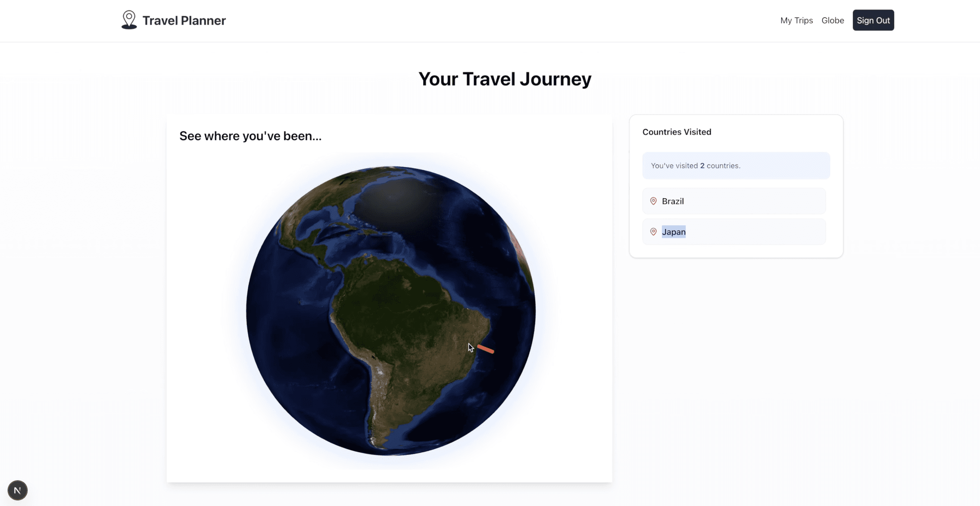Click the orange travel route marker on globe
This screenshot has width=980, height=506.
[x=485, y=350]
